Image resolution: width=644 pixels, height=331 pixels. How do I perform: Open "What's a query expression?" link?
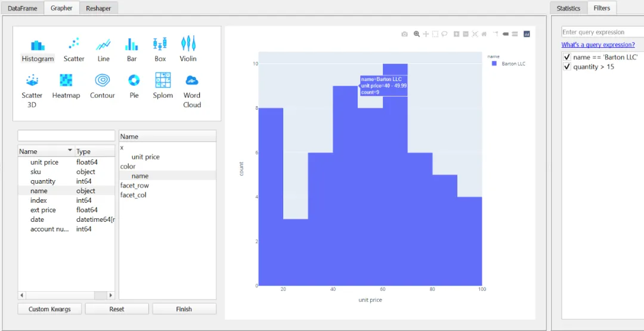coord(598,45)
